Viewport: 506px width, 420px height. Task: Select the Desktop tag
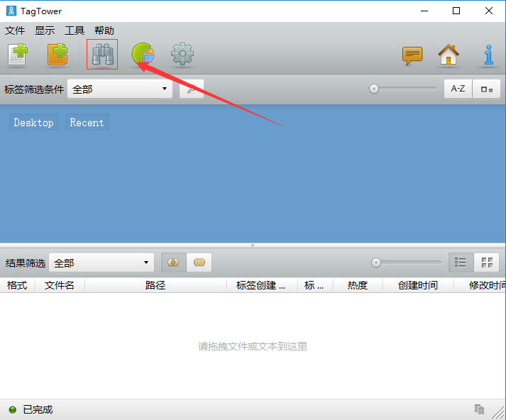(x=34, y=122)
